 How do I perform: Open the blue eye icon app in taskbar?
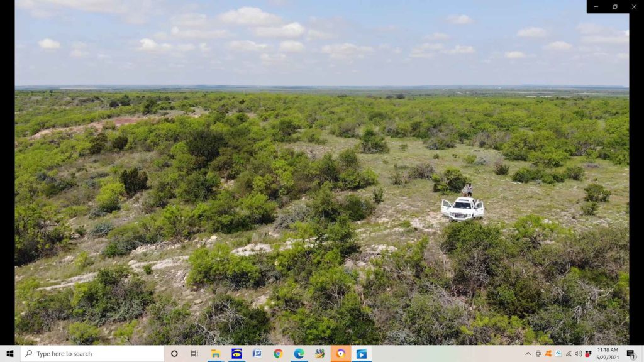(x=236, y=353)
